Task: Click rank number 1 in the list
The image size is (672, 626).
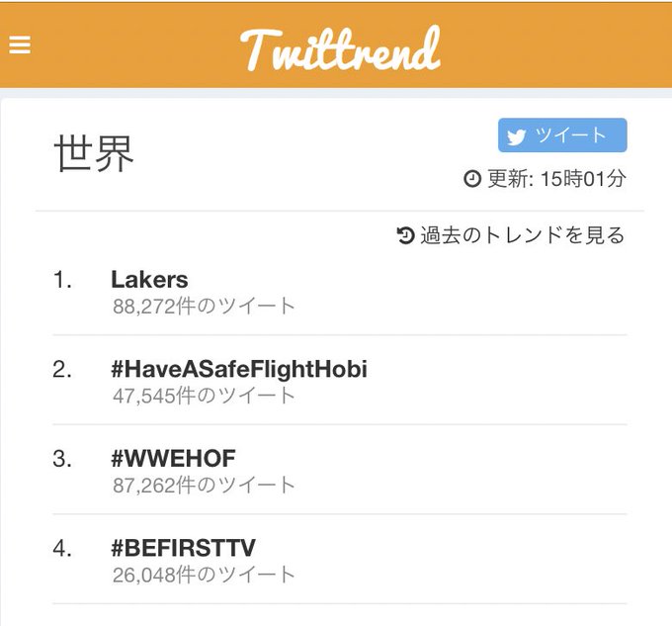Action: click(62, 280)
